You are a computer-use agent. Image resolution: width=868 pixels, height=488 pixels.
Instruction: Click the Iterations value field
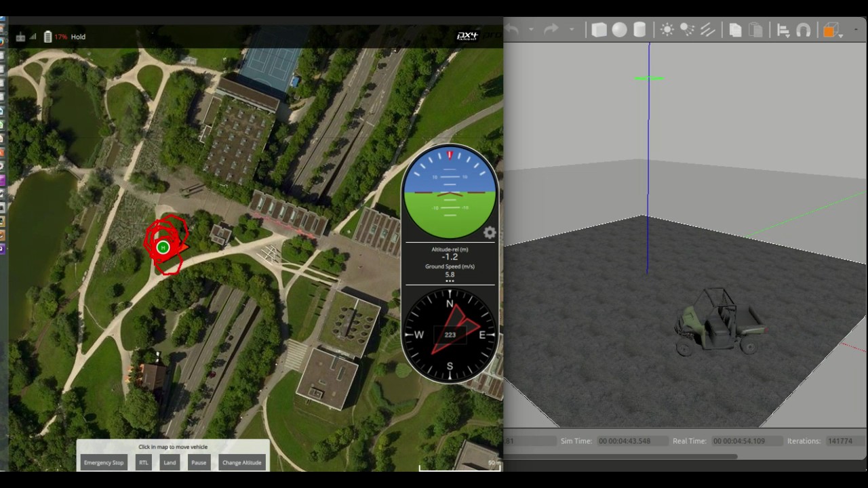tap(844, 441)
